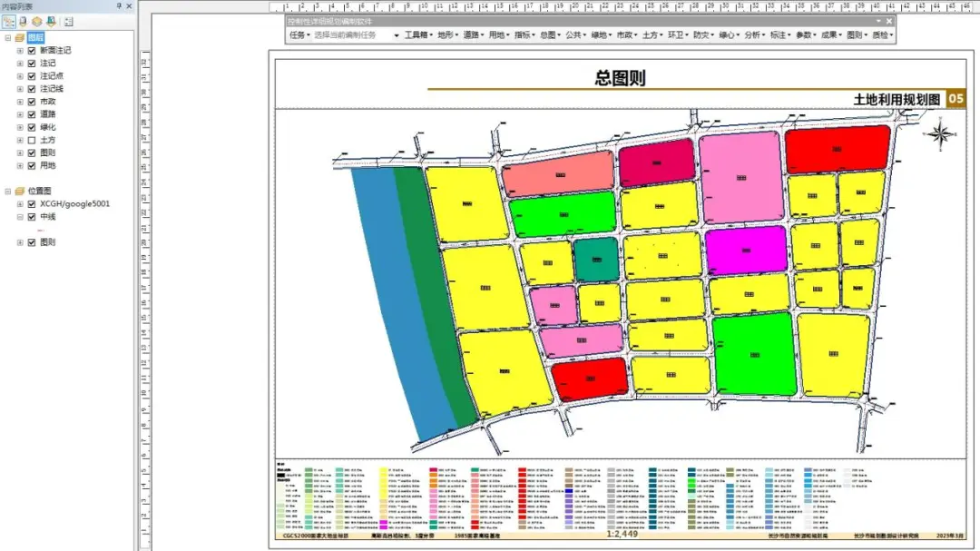
Task: Open the table of contents Options button
Action: tap(68, 22)
